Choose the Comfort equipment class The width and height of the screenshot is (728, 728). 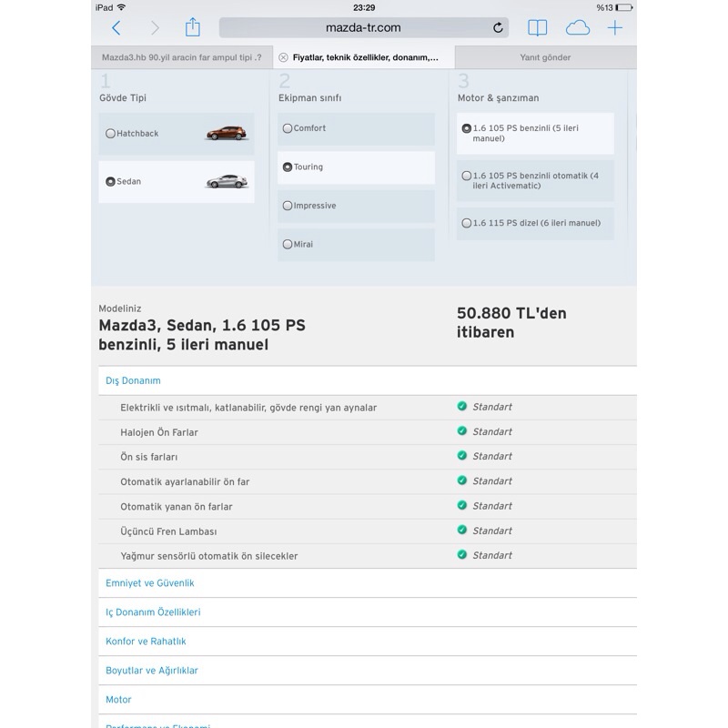tap(356, 128)
